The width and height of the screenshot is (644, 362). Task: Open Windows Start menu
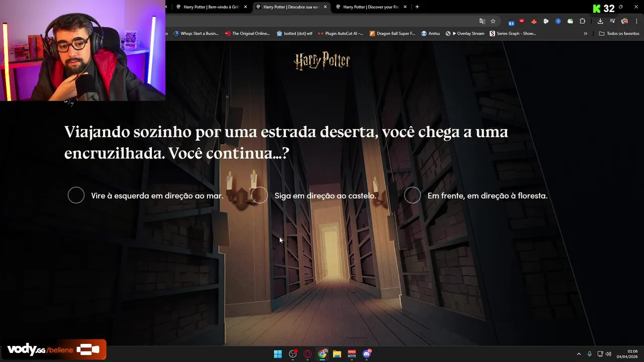tap(278, 354)
